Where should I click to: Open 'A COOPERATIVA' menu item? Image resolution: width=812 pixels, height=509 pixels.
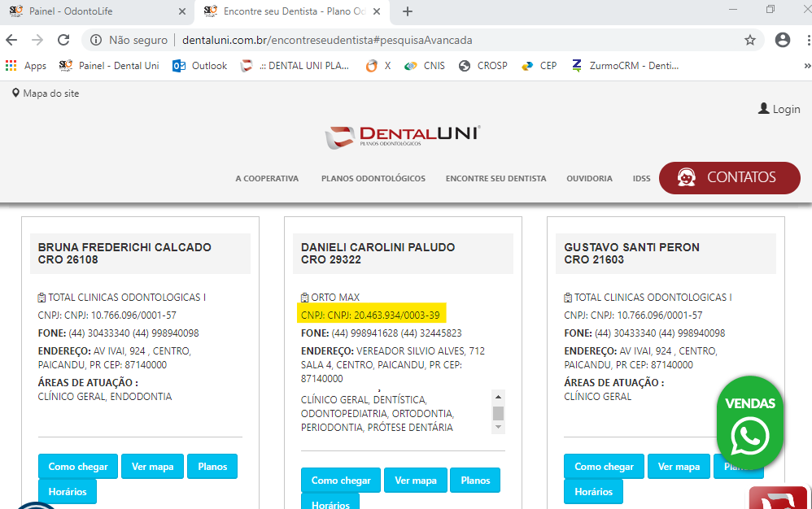[x=267, y=178]
